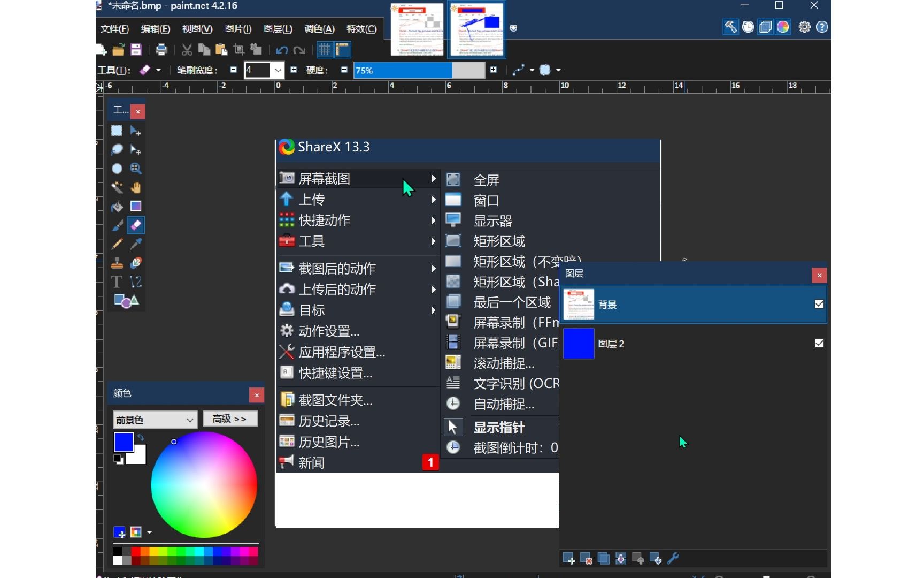Choose the Pencil tool
The height and width of the screenshot is (578, 924).
pos(117,244)
